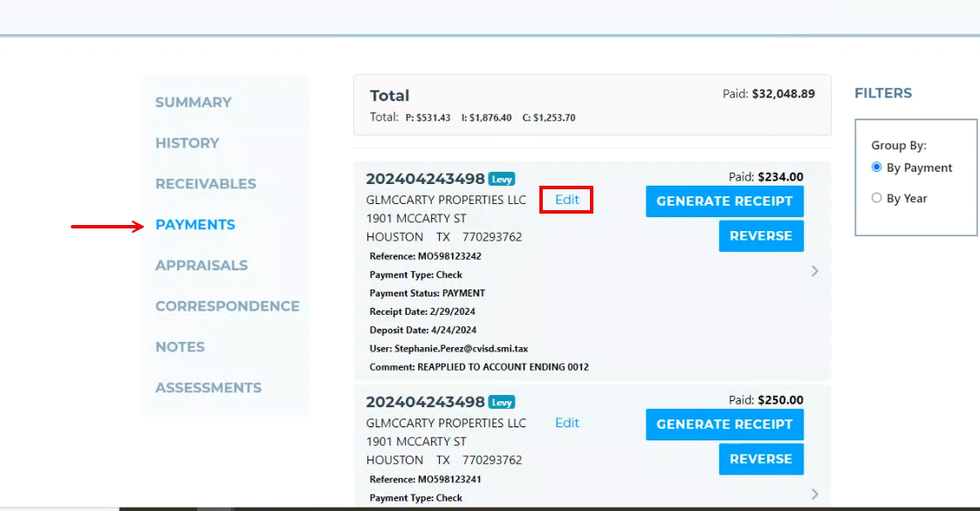Go to the History section

click(187, 143)
